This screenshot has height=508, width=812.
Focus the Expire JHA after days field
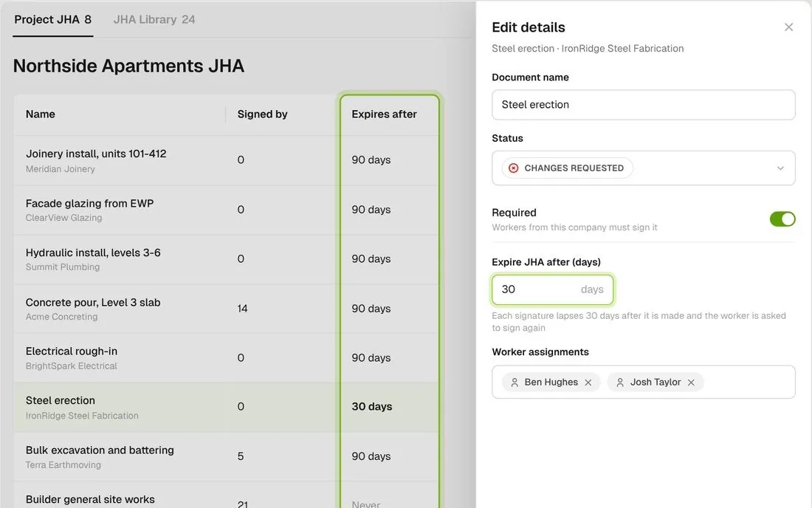[x=553, y=289]
